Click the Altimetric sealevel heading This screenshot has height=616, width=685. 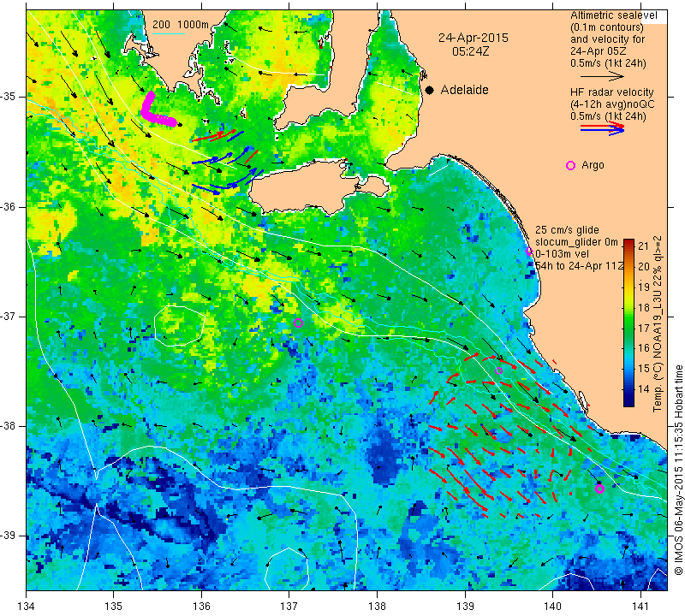(x=613, y=15)
